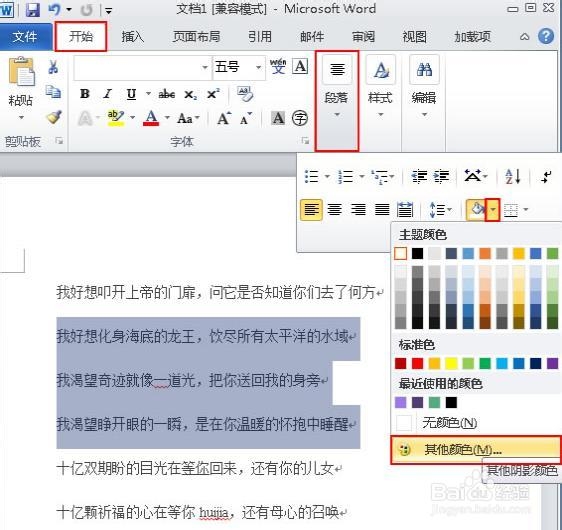
Task: Click the multilevel list icon
Action: click(380, 177)
